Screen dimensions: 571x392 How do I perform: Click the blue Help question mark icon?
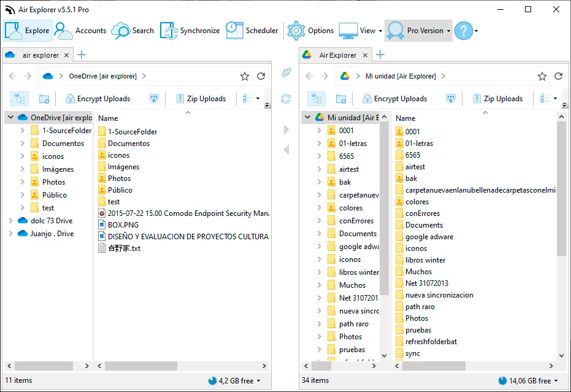(464, 31)
